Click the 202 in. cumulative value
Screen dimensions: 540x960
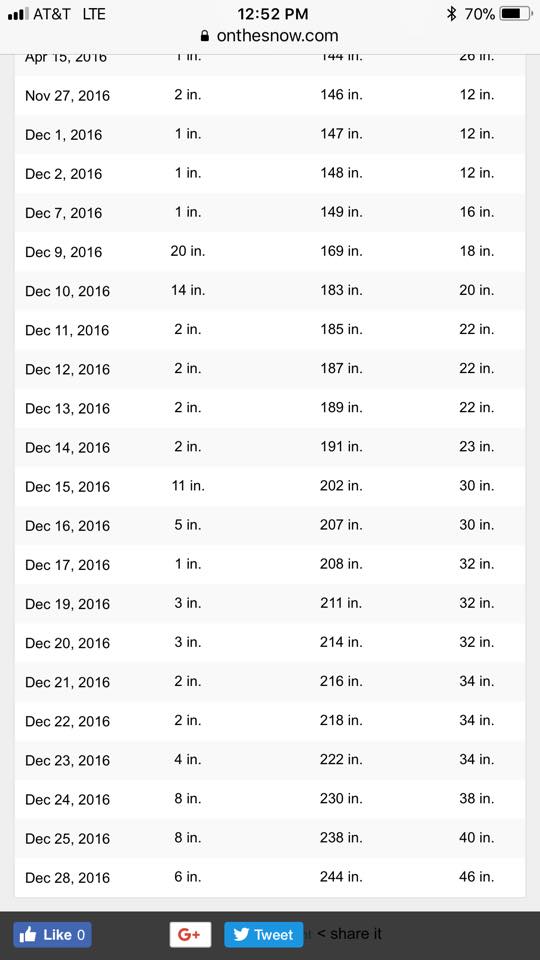tap(341, 487)
